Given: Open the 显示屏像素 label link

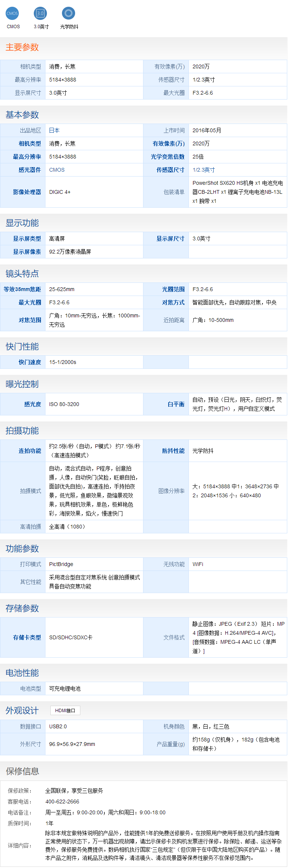Looking at the screenshot, I should click(27, 252).
